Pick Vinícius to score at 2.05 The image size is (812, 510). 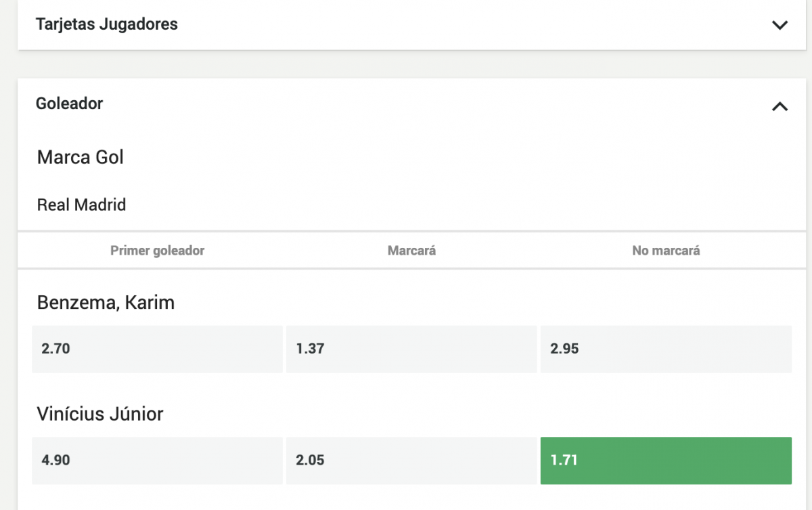tap(411, 461)
